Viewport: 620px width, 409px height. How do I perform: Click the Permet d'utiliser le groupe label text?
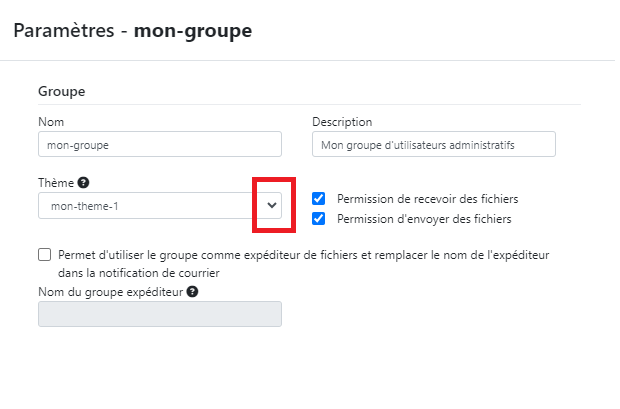304,264
